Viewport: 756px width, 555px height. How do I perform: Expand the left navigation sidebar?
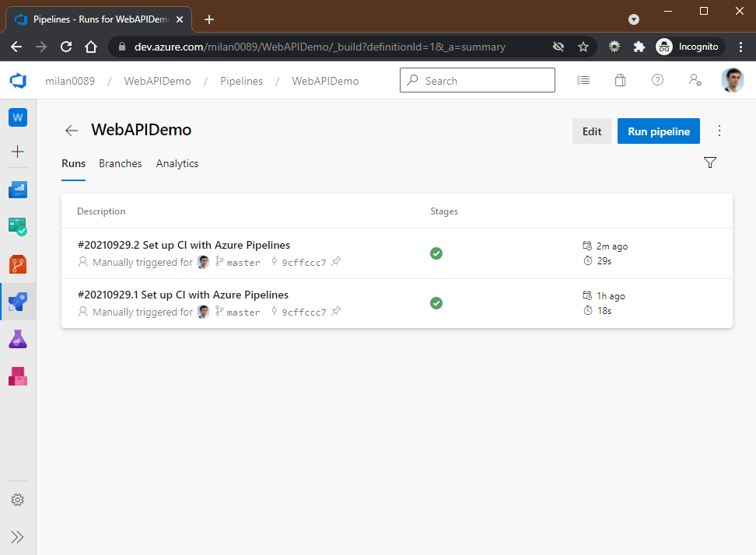point(17,537)
